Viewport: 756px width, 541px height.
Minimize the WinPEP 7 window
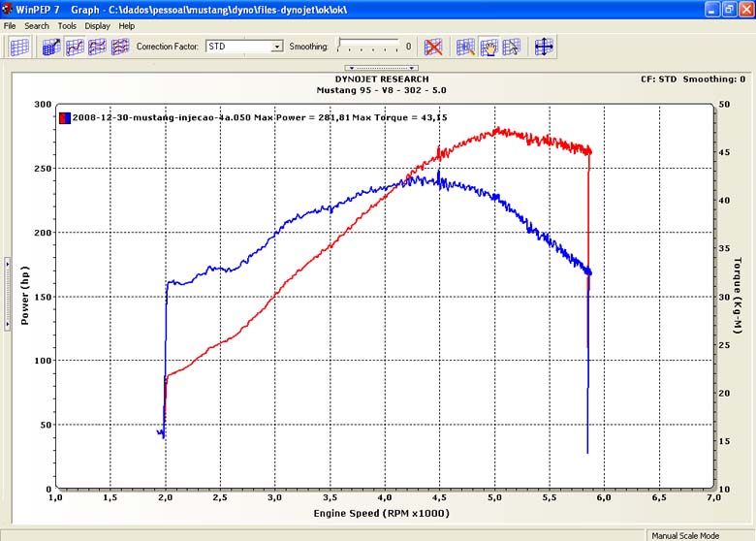(712, 9)
